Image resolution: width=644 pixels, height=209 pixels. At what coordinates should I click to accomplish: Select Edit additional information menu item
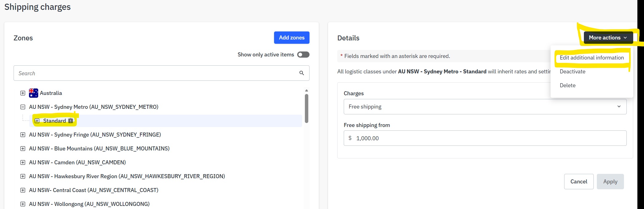tap(592, 58)
